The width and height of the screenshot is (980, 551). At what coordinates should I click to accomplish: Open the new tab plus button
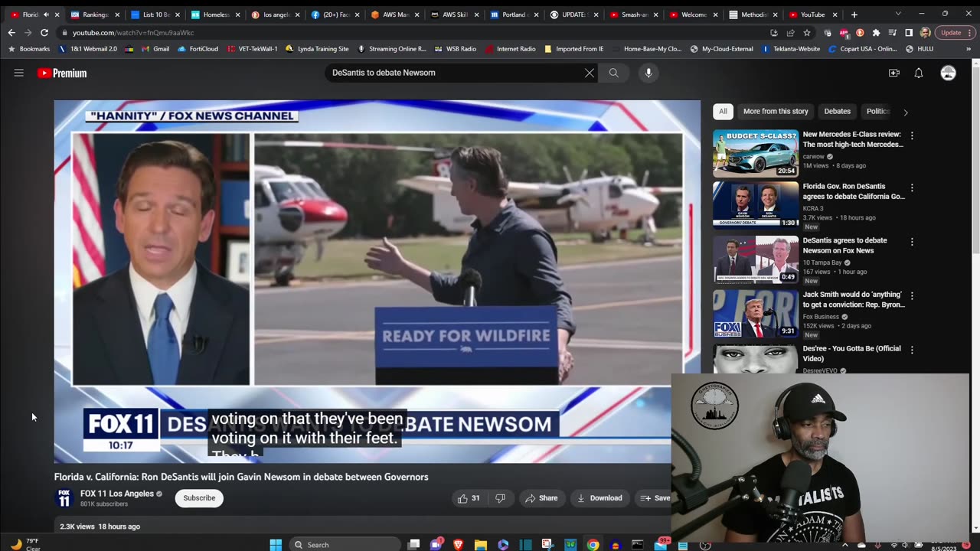pyautogui.click(x=854, y=15)
